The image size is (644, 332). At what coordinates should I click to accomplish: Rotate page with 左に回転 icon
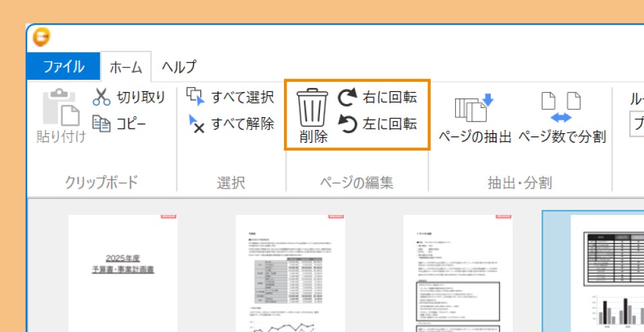coord(348,124)
